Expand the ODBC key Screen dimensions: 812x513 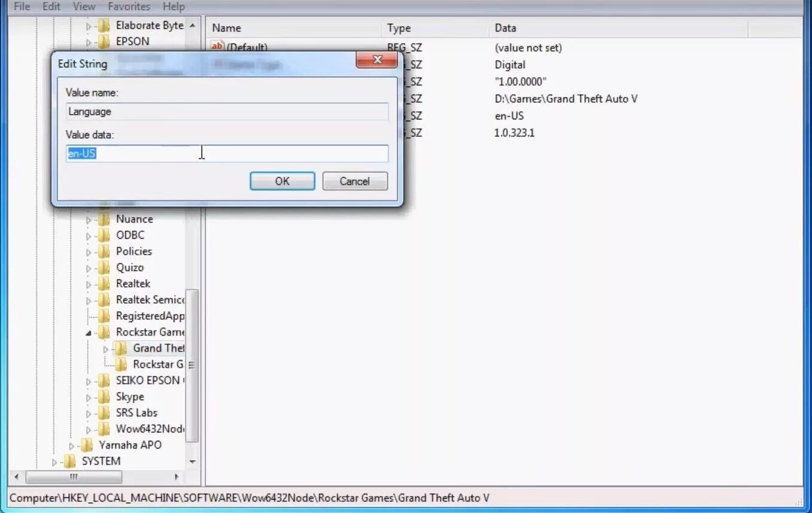point(89,236)
